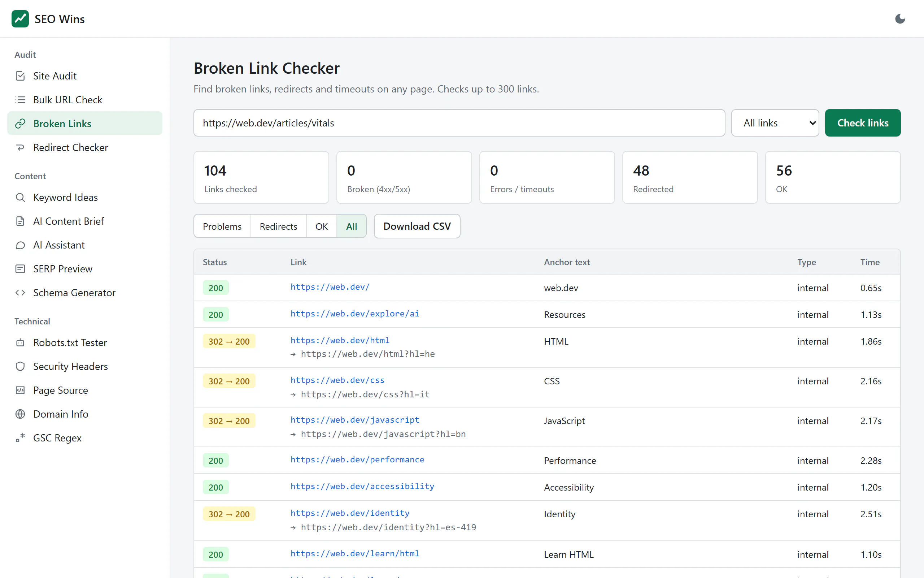Switch to the Redirects filter tab
The image size is (924, 578).
point(278,226)
